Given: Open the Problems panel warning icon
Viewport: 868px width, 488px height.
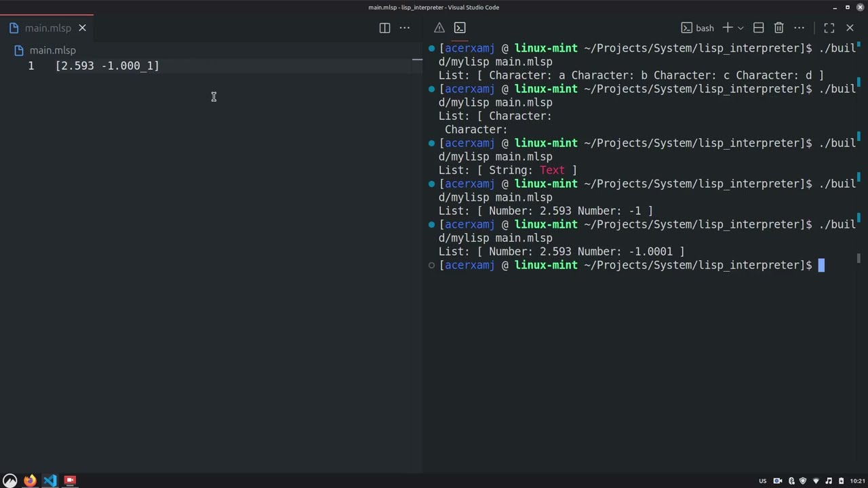Looking at the screenshot, I should pyautogui.click(x=439, y=28).
